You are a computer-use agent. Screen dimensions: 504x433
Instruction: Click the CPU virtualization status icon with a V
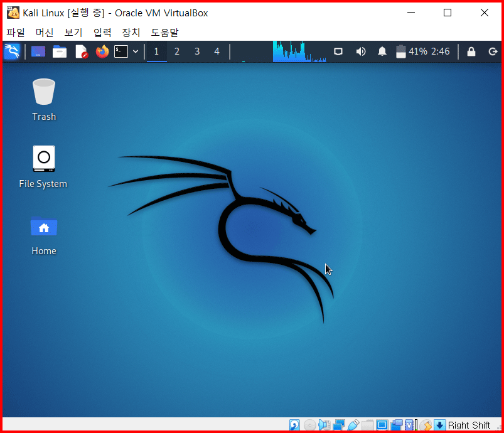click(410, 425)
